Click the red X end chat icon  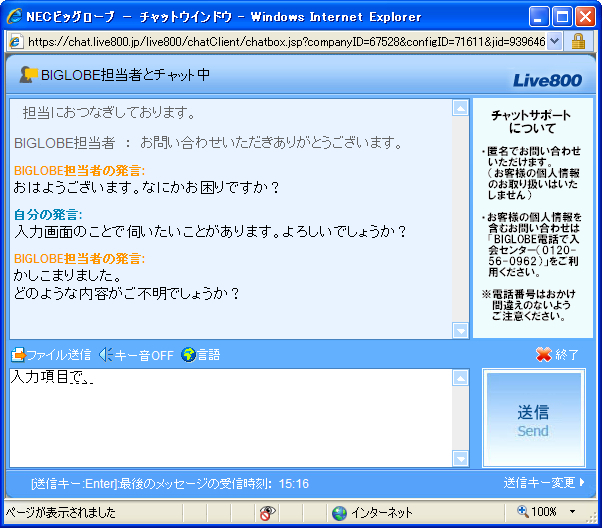[544, 354]
